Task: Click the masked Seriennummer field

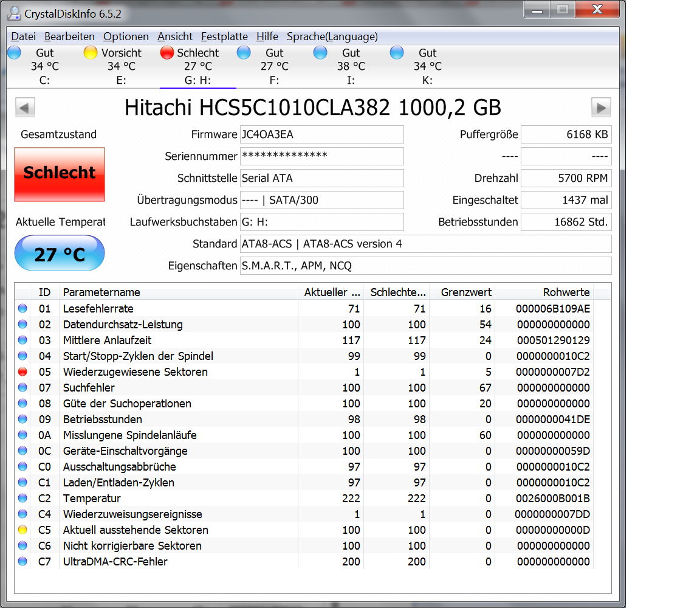Action: tap(322, 156)
